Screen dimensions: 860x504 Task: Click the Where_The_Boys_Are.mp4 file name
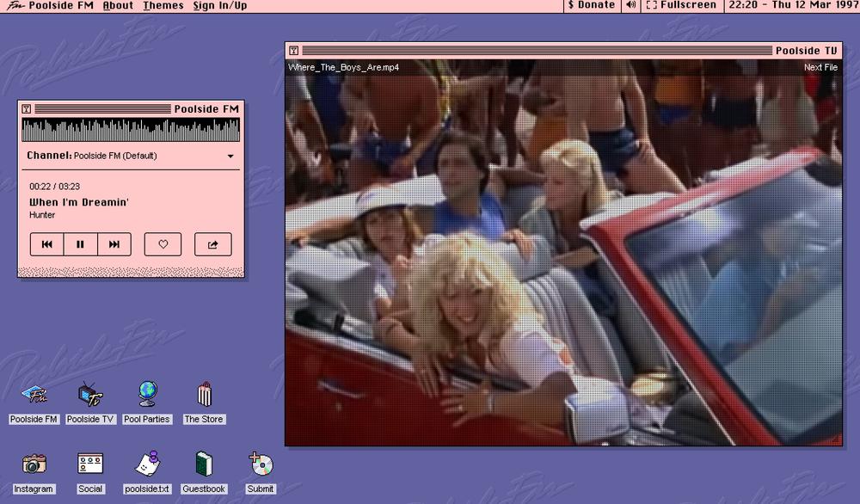coord(343,67)
